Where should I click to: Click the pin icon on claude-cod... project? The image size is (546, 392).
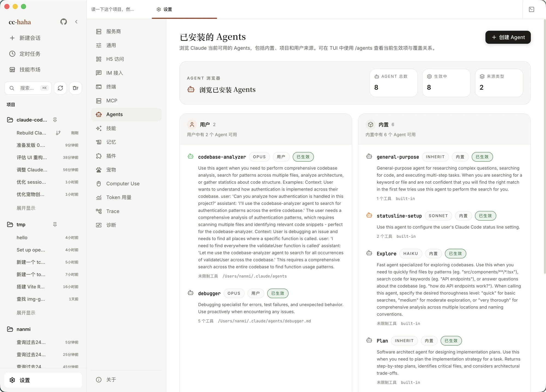coord(55,120)
